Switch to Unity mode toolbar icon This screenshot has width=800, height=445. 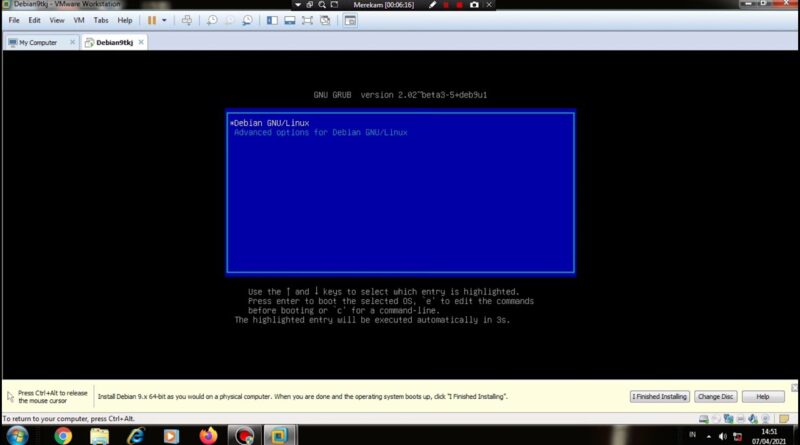(x=325, y=20)
